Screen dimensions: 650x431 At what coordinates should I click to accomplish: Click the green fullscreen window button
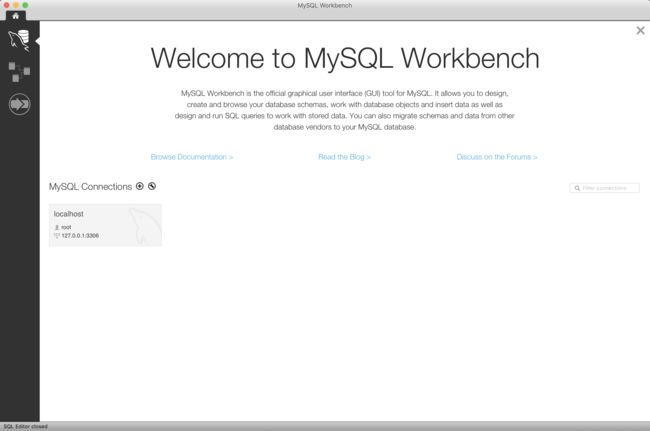click(x=25, y=5)
